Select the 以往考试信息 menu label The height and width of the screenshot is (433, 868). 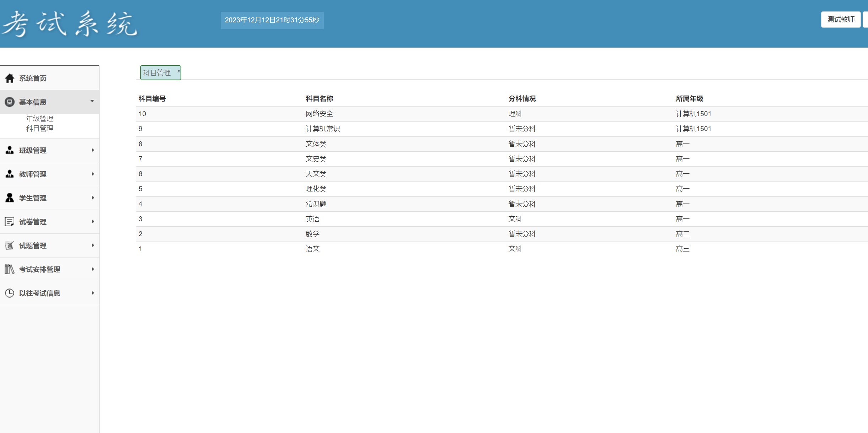[x=39, y=293]
